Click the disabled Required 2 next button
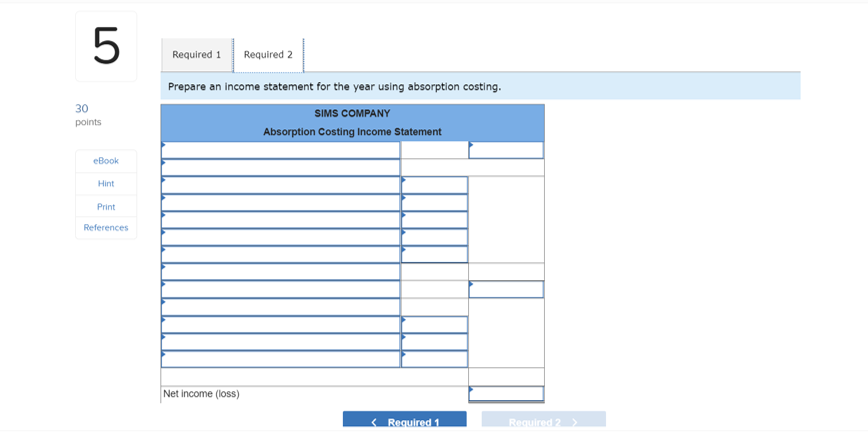The image size is (868, 432). click(x=544, y=421)
